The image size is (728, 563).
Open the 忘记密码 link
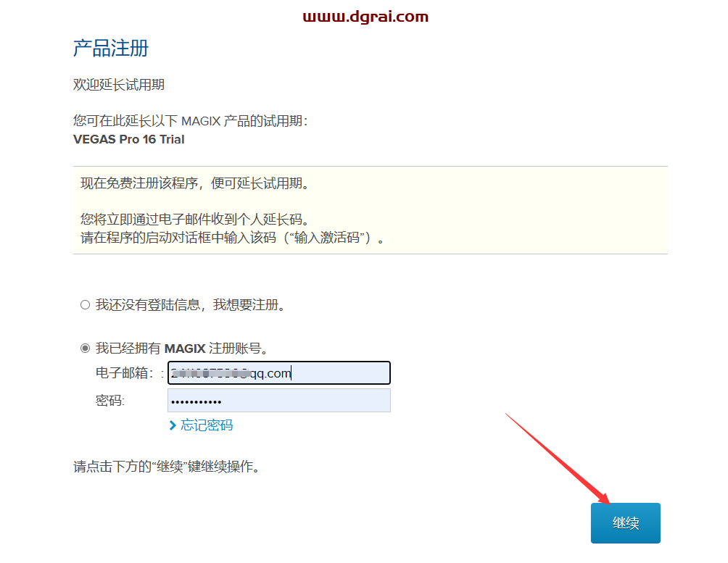(207, 425)
